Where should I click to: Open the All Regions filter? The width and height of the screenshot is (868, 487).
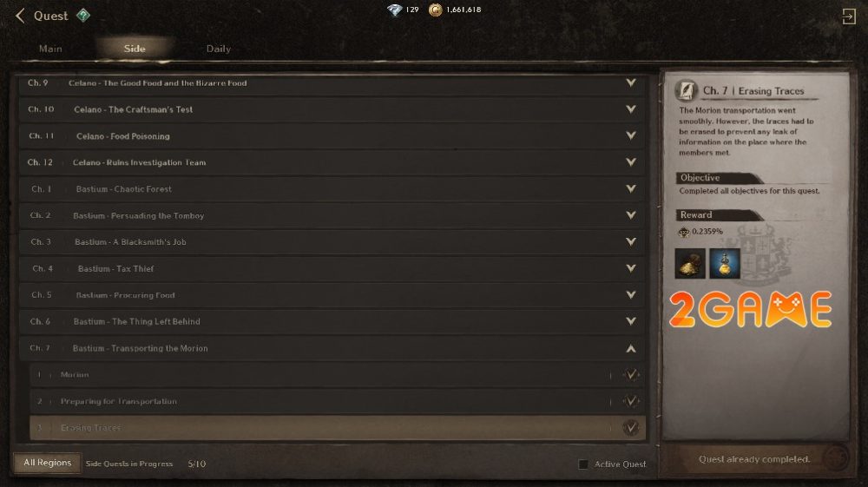(x=47, y=463)
